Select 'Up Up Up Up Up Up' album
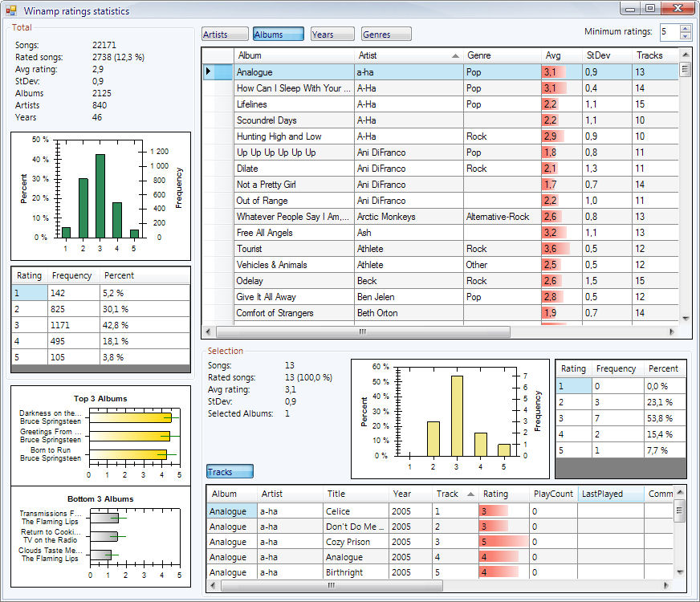Image resolution: width=700 pixels, height=602 pixels. 294,153
